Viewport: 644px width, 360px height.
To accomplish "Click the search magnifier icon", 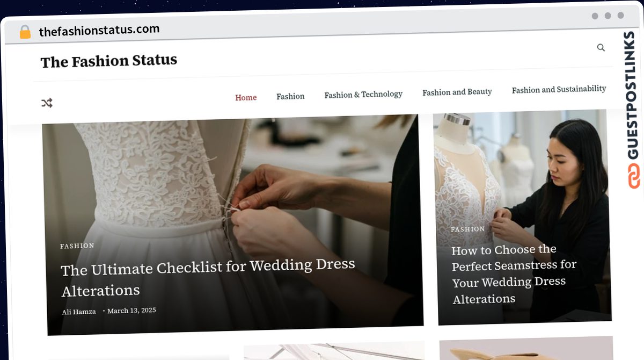I will pyautogui.click(x=601, y=48).
